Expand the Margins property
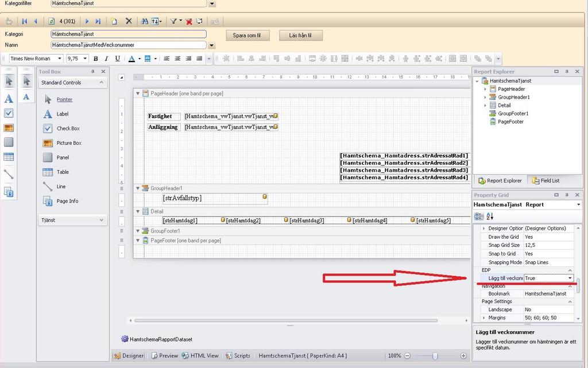Screen dimensions: 588x368 [483, 318]
